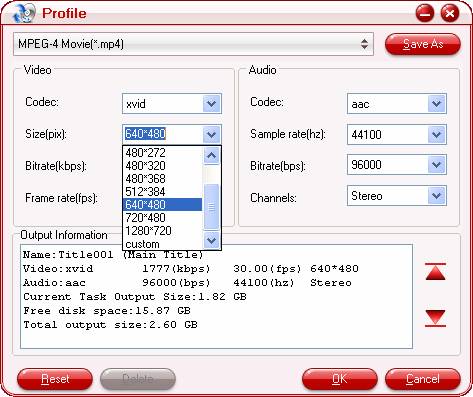Click the size list scroll down arrow
The width and height of the screenshot is (473, 397).
click(x=211, y=240)
